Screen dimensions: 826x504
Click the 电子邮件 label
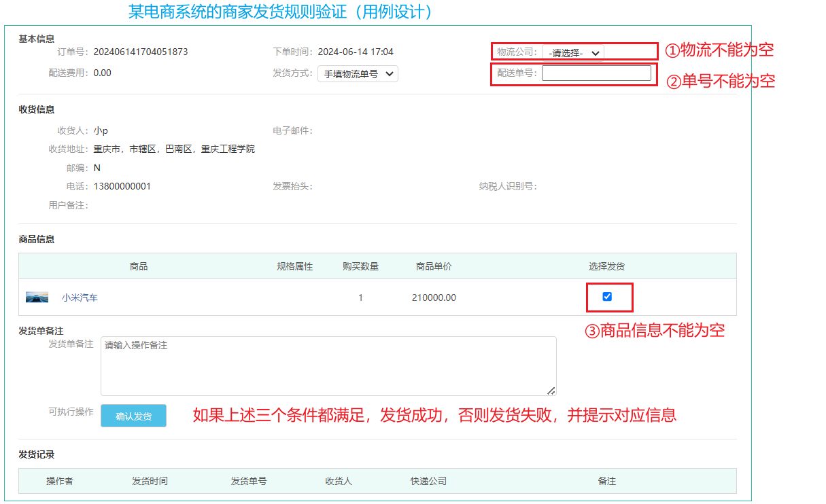tap(292, 130)
